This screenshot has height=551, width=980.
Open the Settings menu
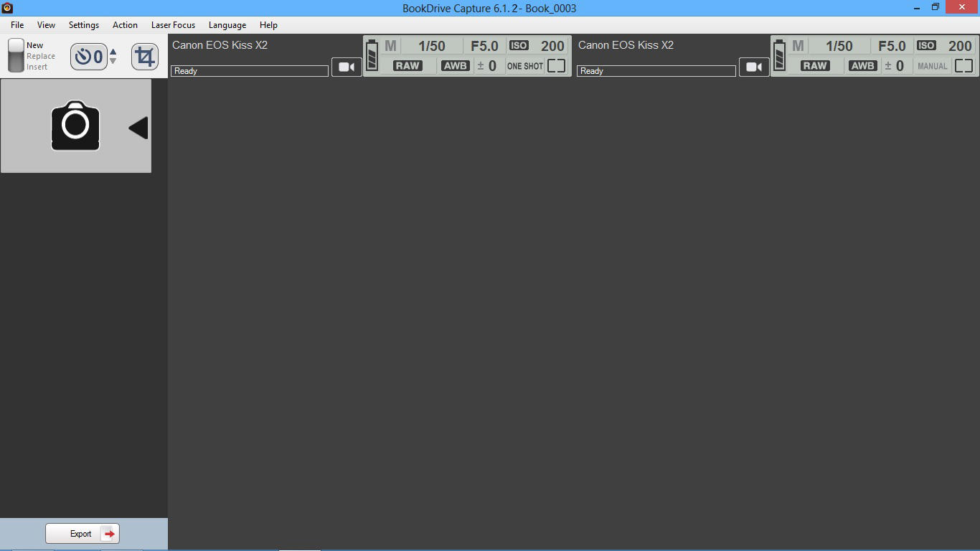point(84,25)
